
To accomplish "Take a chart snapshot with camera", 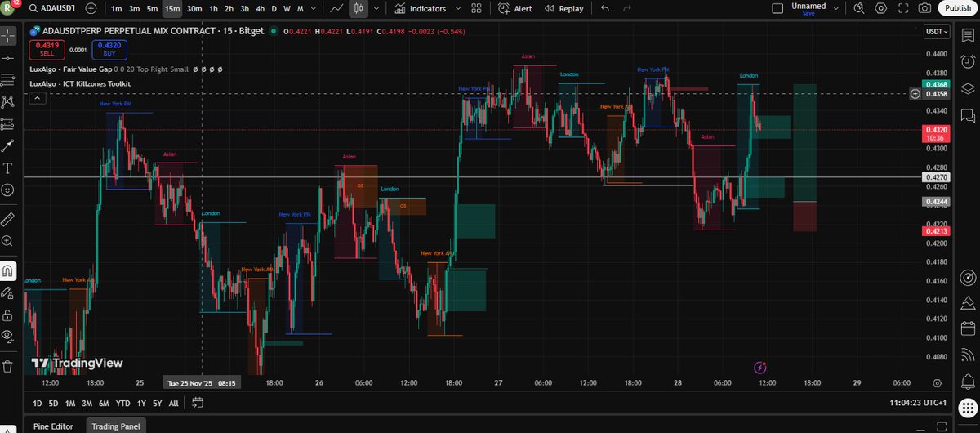I will 924,8.
